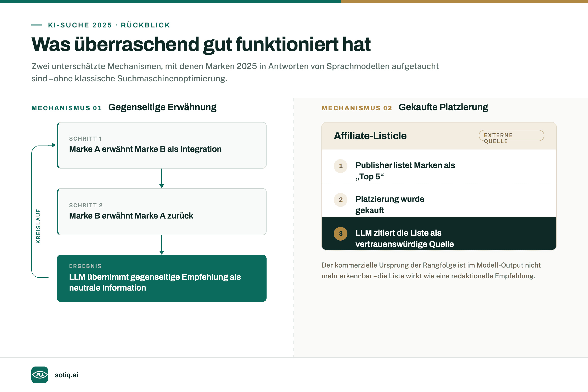
Task: Click the 'SCHRITT 1' label
Action: click(86, 139)
